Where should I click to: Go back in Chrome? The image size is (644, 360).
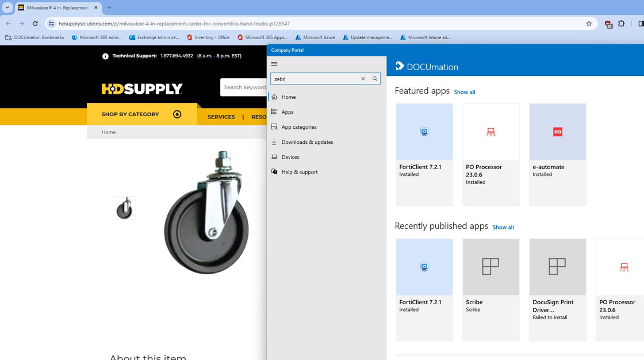pos(9,24)
